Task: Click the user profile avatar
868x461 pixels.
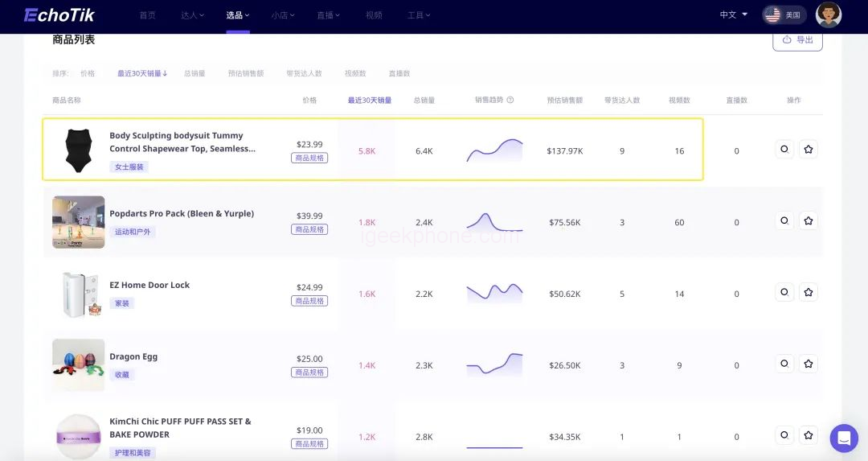Action: click(829, 14)
